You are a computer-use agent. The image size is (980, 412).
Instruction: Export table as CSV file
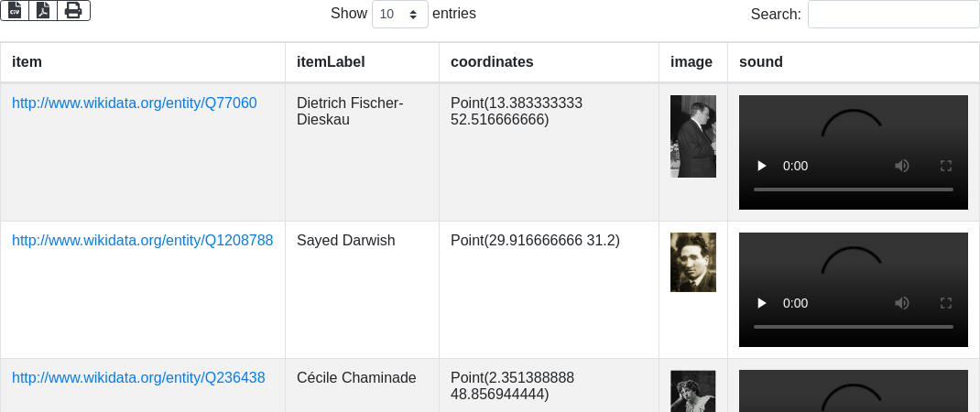[15, 11]
